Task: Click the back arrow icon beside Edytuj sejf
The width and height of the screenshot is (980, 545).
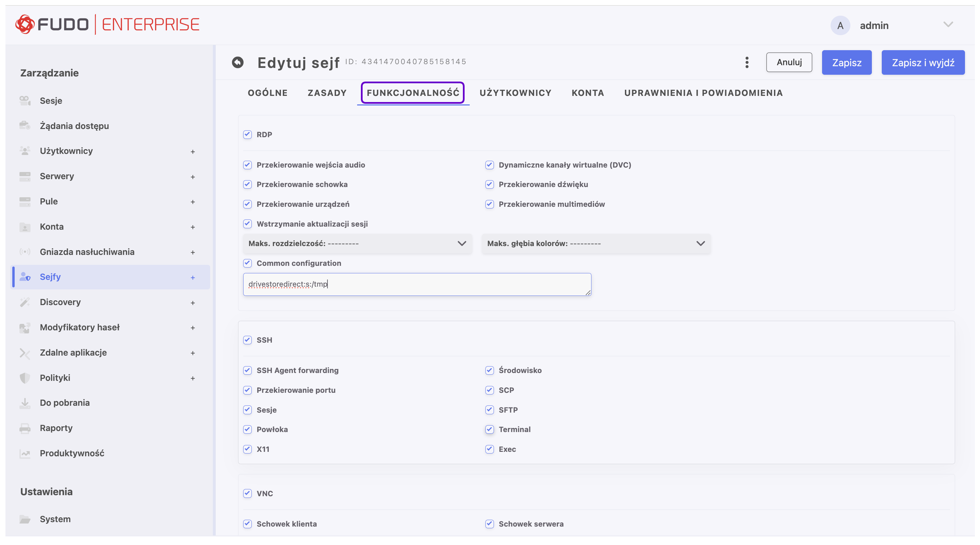Action: [238, 62]
